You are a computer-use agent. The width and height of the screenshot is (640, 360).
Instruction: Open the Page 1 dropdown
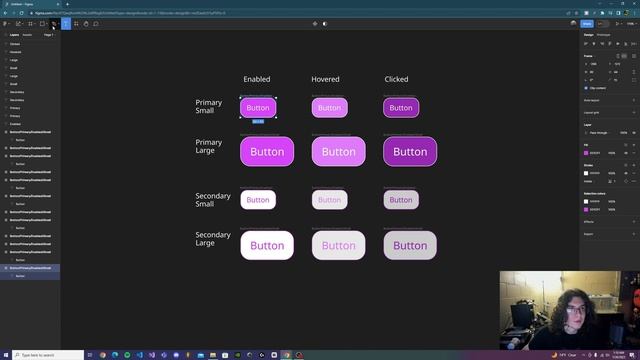click(49, 35)
